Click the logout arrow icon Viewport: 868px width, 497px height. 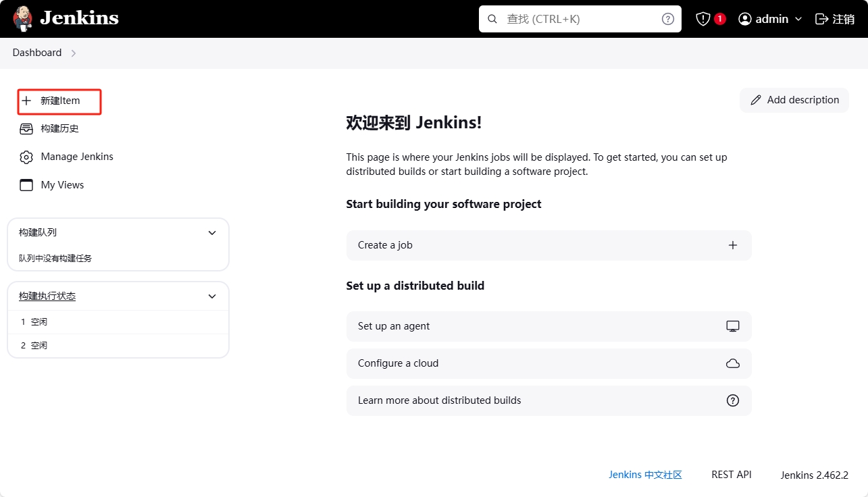[821, 19]
